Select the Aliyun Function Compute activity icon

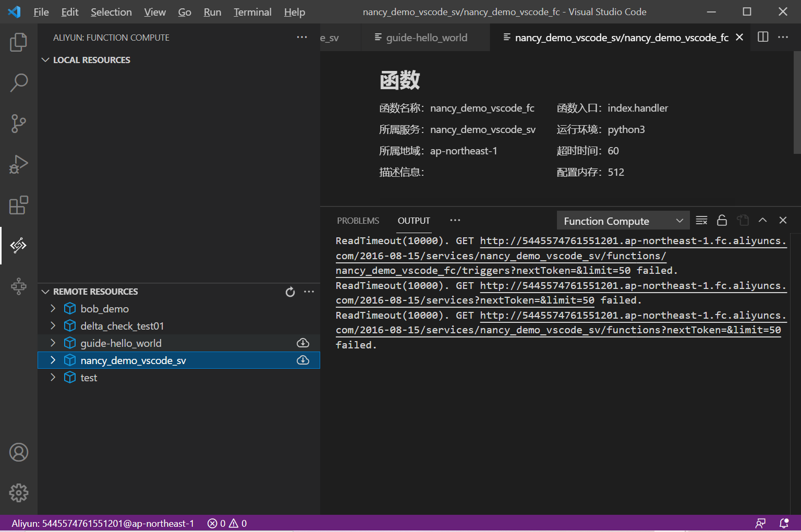pos(19,245)
